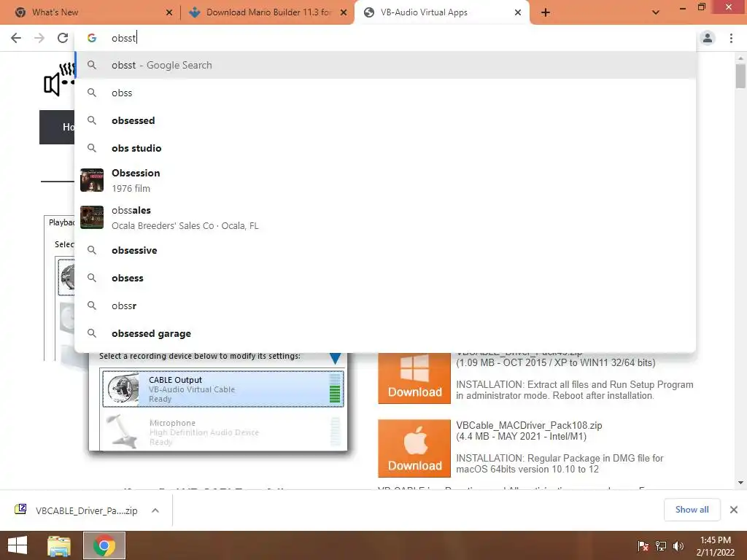Switch to Download Mario Builder tab
747x560 pixels.
267,13
